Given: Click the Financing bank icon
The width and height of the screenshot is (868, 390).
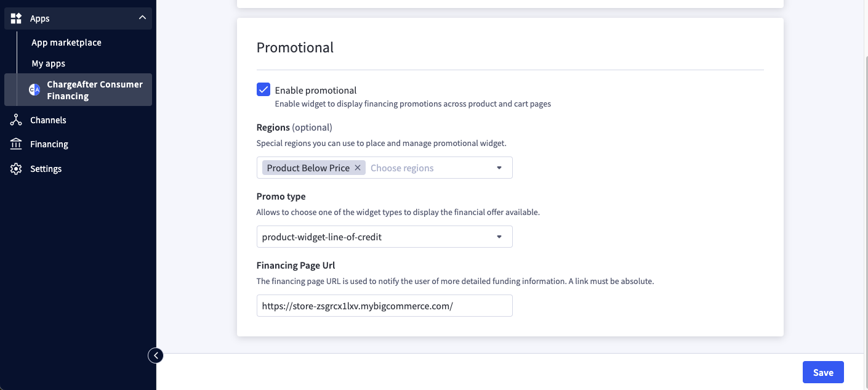Looking at the screenshot, I should tap(17, 144).
